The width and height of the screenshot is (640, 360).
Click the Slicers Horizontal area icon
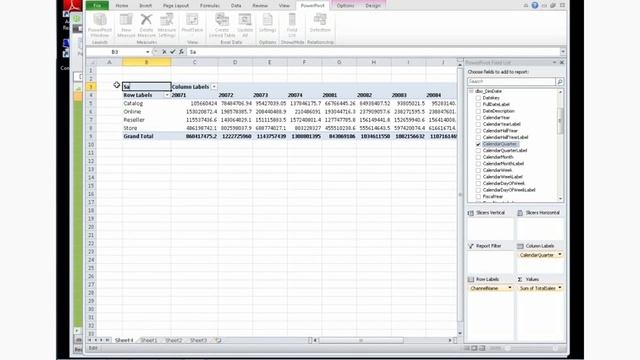coord(520,213)
